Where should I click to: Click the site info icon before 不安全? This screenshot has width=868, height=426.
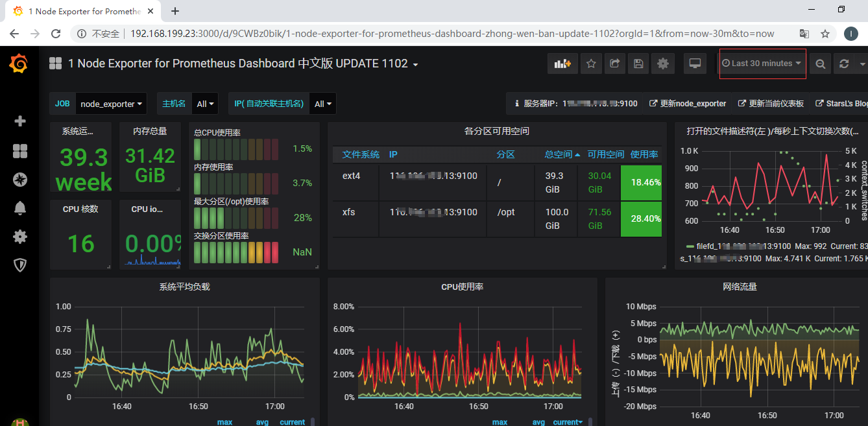click(82, 34)
